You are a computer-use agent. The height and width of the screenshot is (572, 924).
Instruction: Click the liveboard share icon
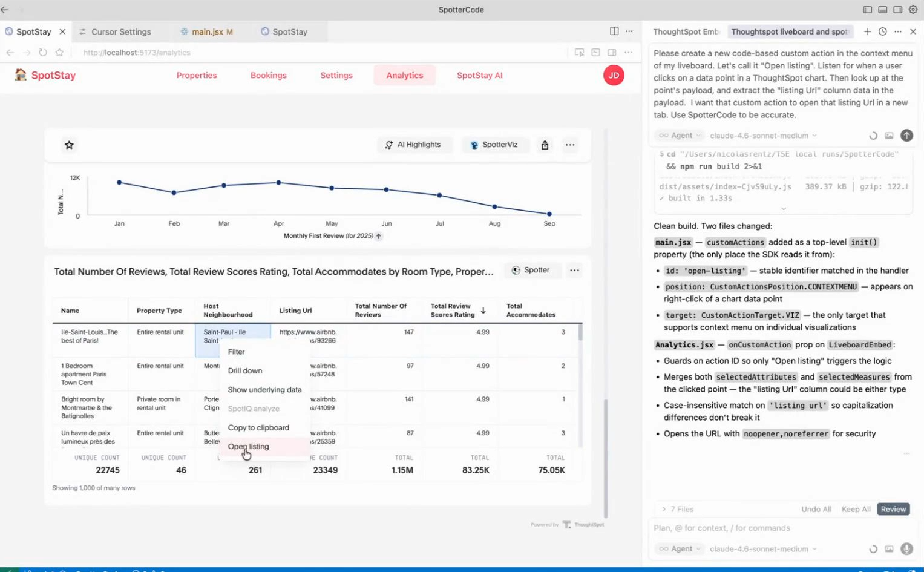coord(545,145)
